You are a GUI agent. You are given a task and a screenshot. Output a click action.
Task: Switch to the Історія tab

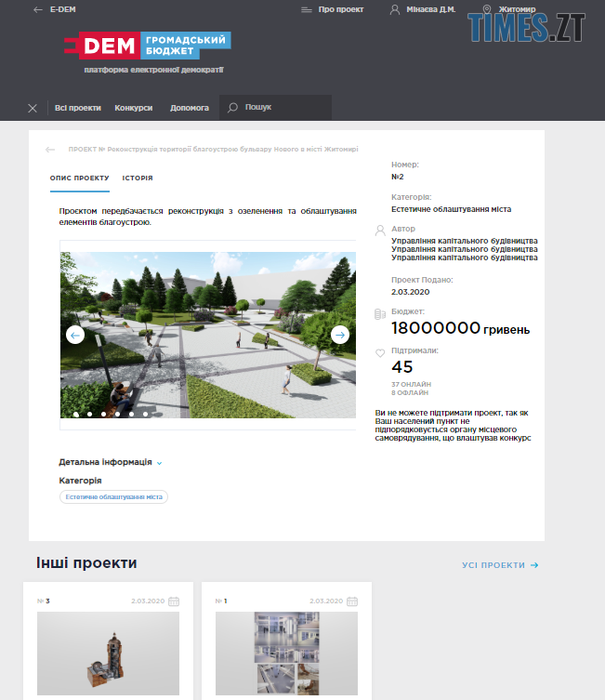point(138,178)
